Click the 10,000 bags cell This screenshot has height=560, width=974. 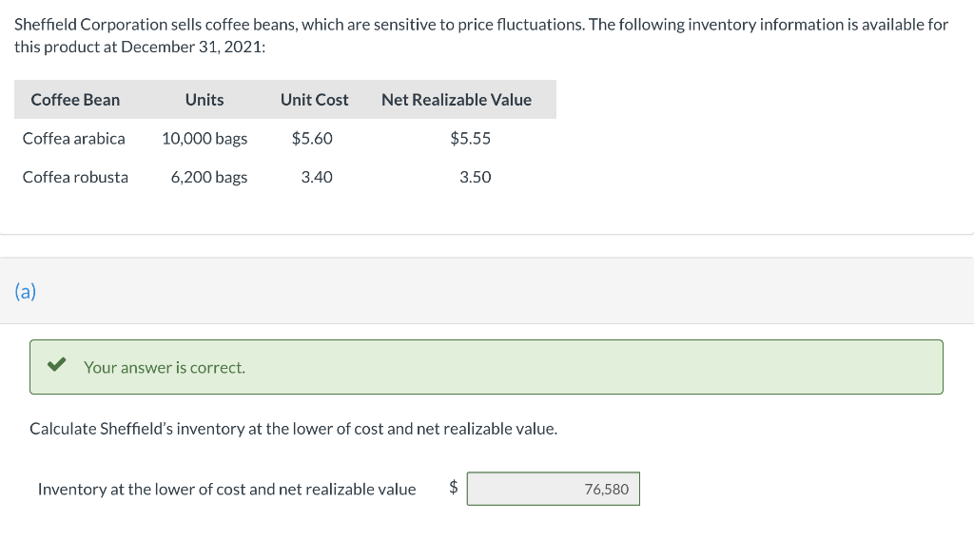pos(205,139)
